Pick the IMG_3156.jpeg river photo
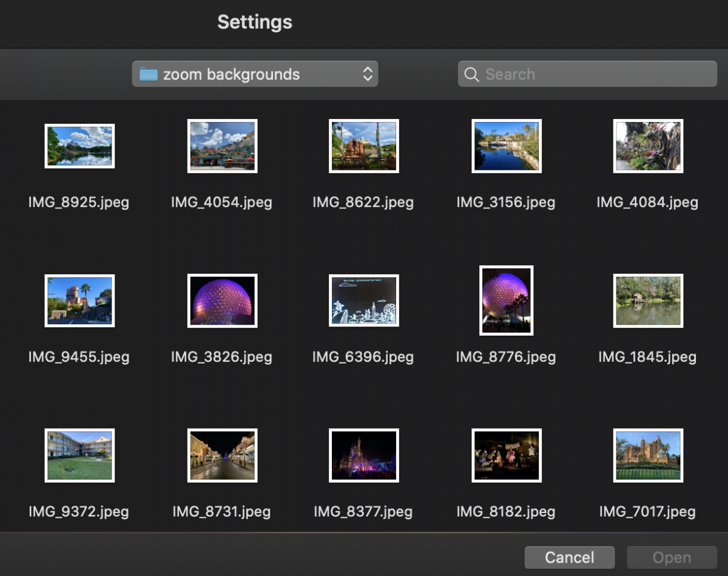The height and width of the screenshot is (576, 728). [506, 146]
